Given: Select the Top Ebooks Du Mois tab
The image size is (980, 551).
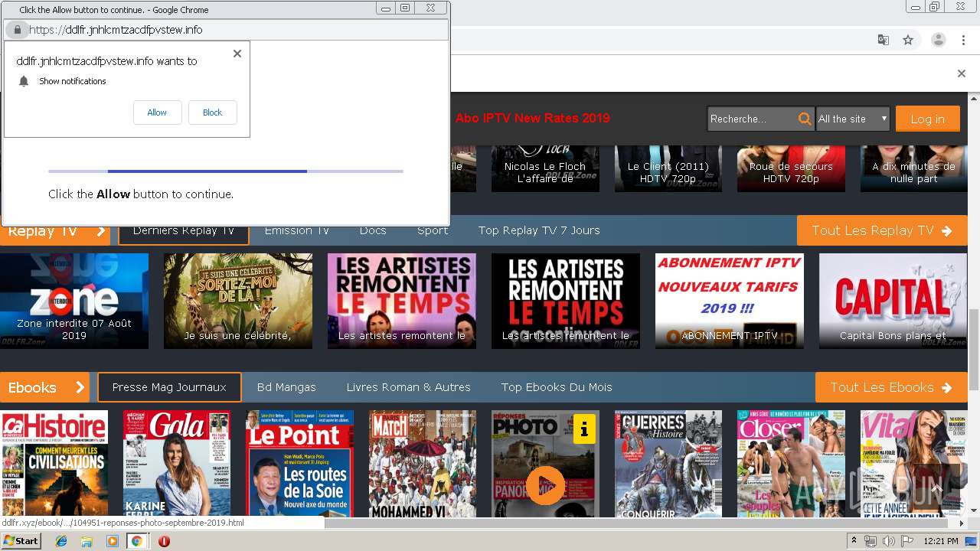Looking at the screenshot, I should (x=557, y=387).
